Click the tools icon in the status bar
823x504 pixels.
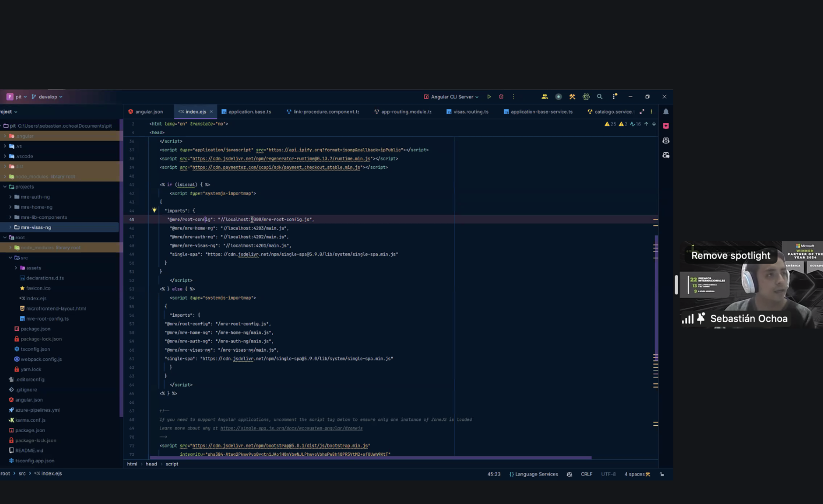click(648, 474)
